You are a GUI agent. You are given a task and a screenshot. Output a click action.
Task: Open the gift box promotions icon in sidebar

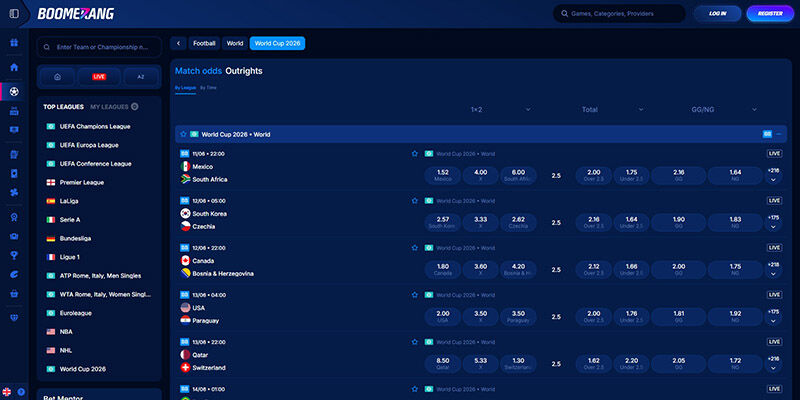pos(14,42)
